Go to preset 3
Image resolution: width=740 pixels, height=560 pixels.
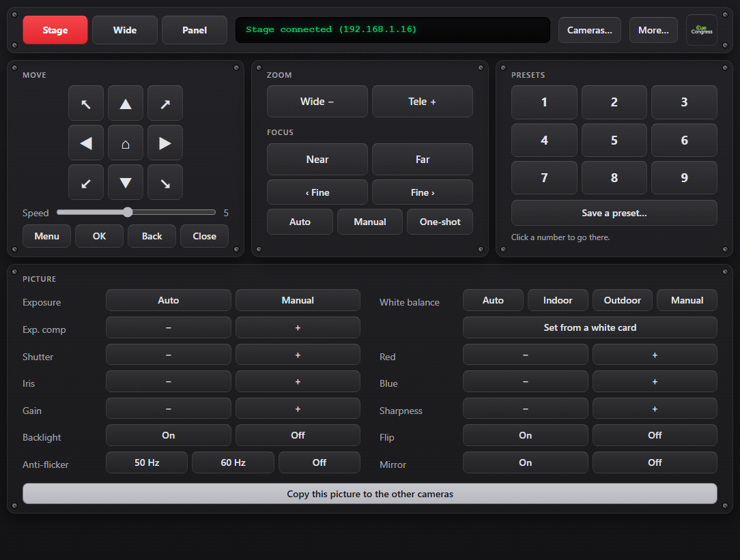pos(684,102)
